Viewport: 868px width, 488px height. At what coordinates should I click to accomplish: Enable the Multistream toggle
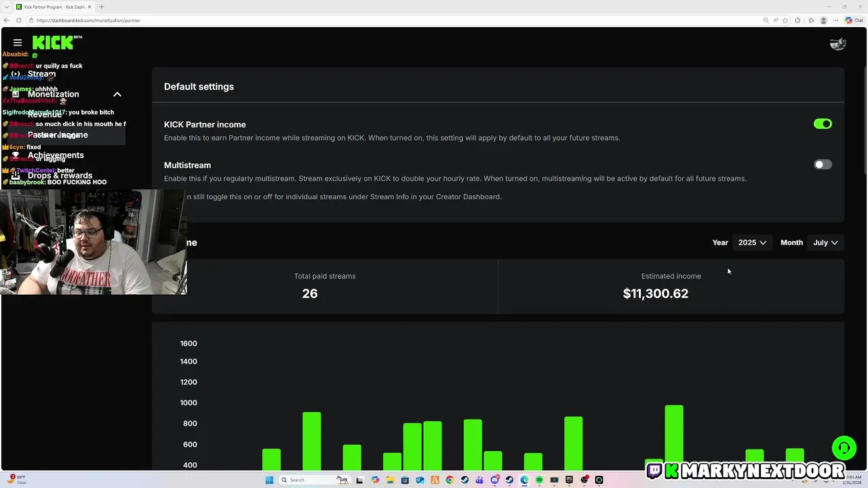[x=823, y=165]
